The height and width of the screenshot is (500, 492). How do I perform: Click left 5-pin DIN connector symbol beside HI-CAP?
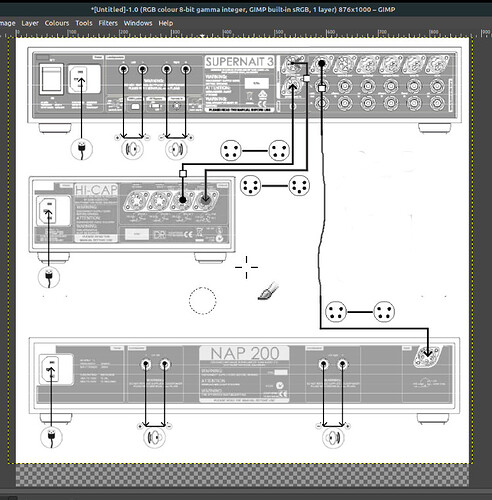[250, 186]
